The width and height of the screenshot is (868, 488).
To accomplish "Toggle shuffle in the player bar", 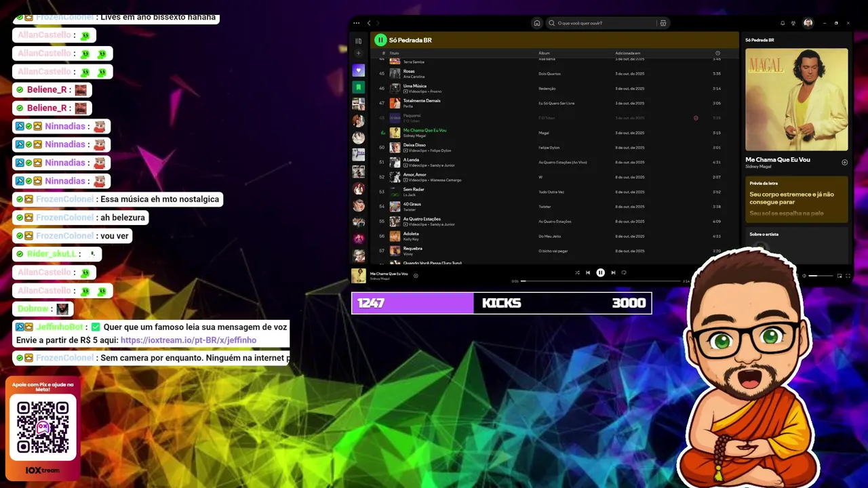I will tap(577, 272).
